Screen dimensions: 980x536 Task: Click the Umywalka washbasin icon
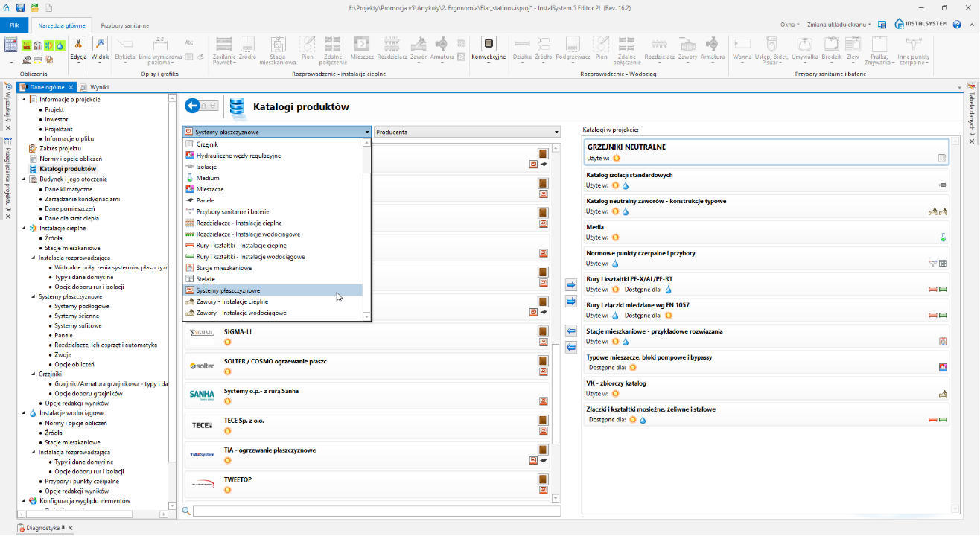[x=805, y=43]
